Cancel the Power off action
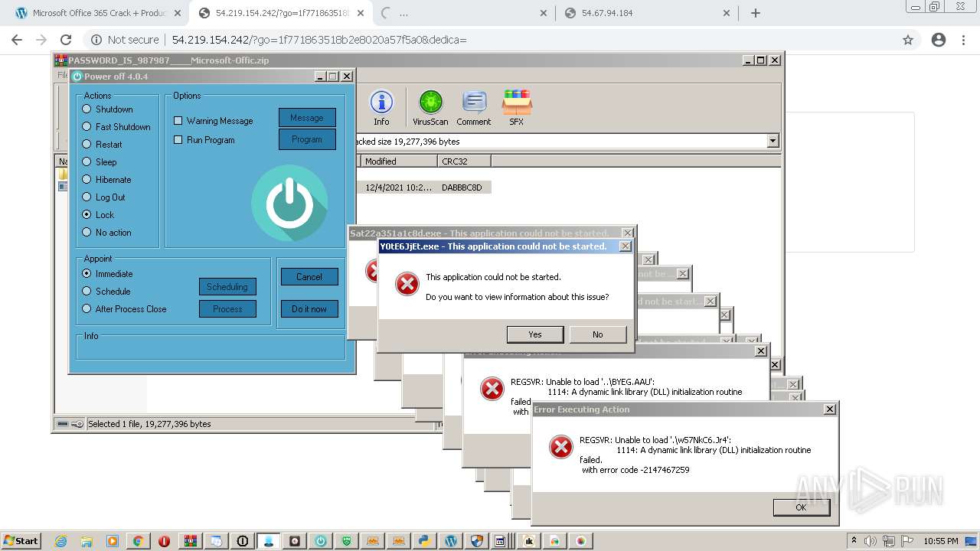The height and width of the screenshot is (551, 980). [309, 277]
